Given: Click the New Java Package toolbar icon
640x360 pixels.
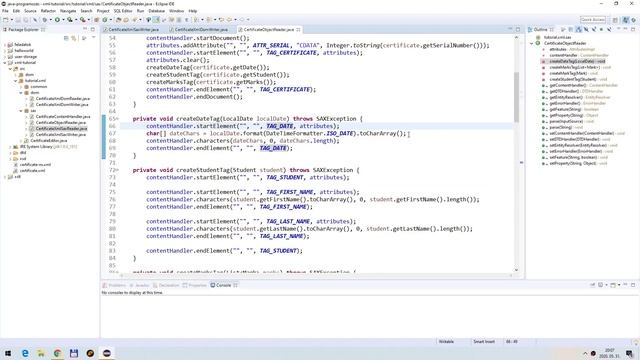Looking at the screenshot, I should point(97,20).
